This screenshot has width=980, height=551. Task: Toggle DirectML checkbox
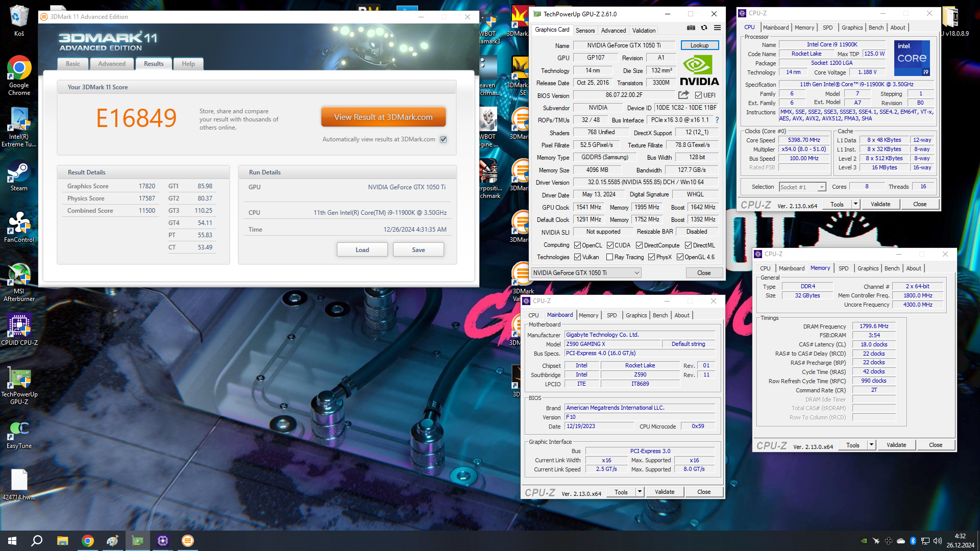tap(688, 245)
